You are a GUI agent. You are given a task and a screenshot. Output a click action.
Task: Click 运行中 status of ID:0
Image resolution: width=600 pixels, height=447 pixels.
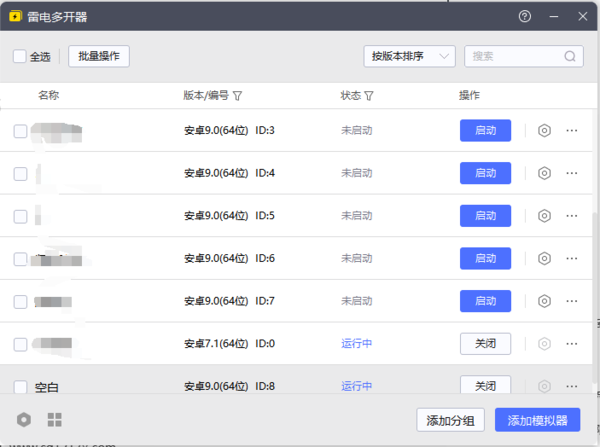tap(356, 344)
